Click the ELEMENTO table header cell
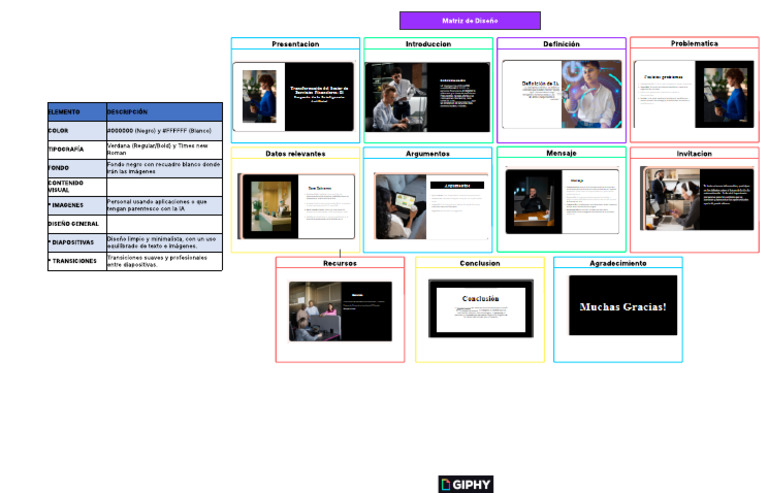 pyautogui.click(x=77, y=112)
